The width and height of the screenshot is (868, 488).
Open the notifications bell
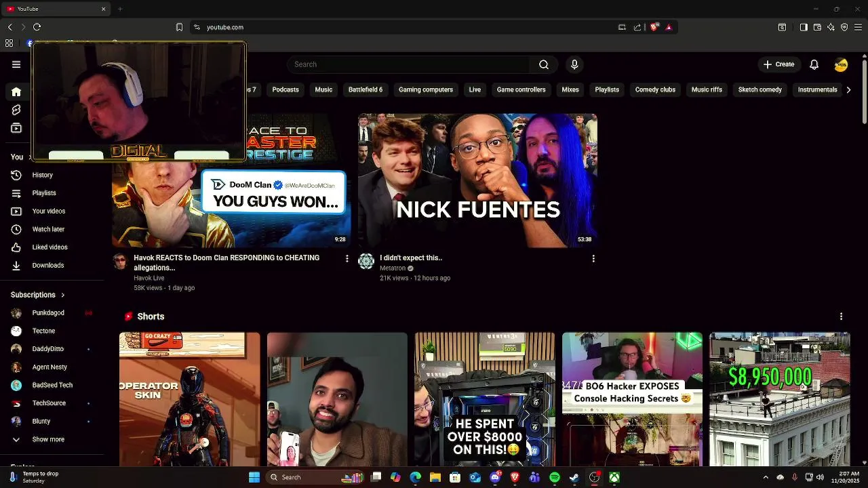(x=814, y=64)
